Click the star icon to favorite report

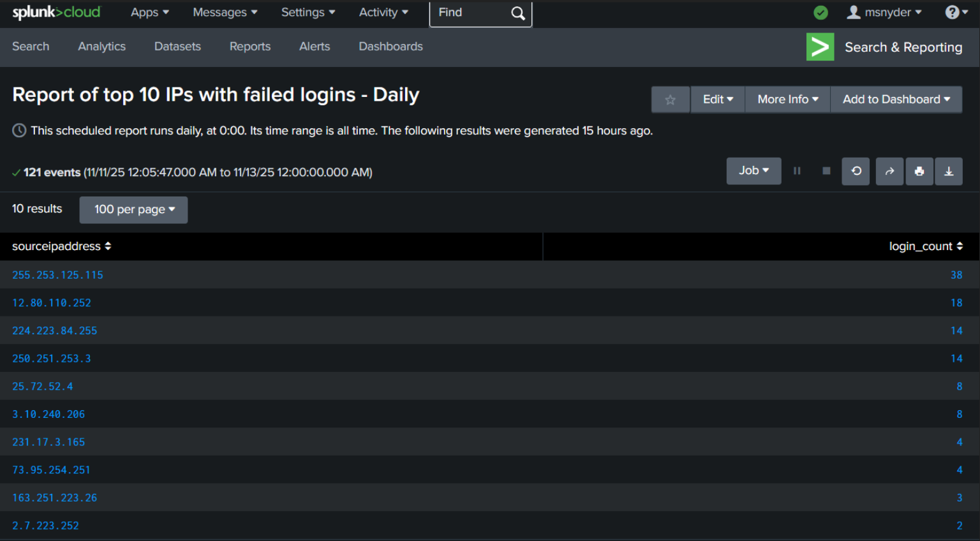(670, 100)
